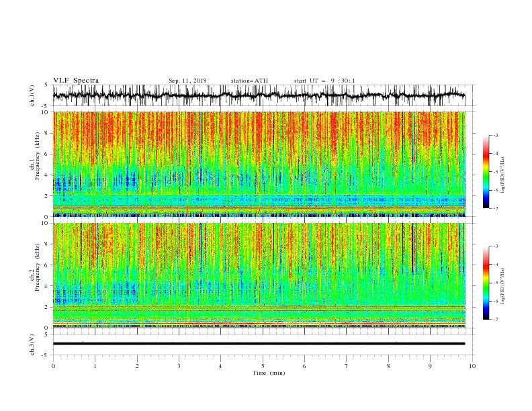Click the "Time (min)" x-axis label

tap(269, 373)
